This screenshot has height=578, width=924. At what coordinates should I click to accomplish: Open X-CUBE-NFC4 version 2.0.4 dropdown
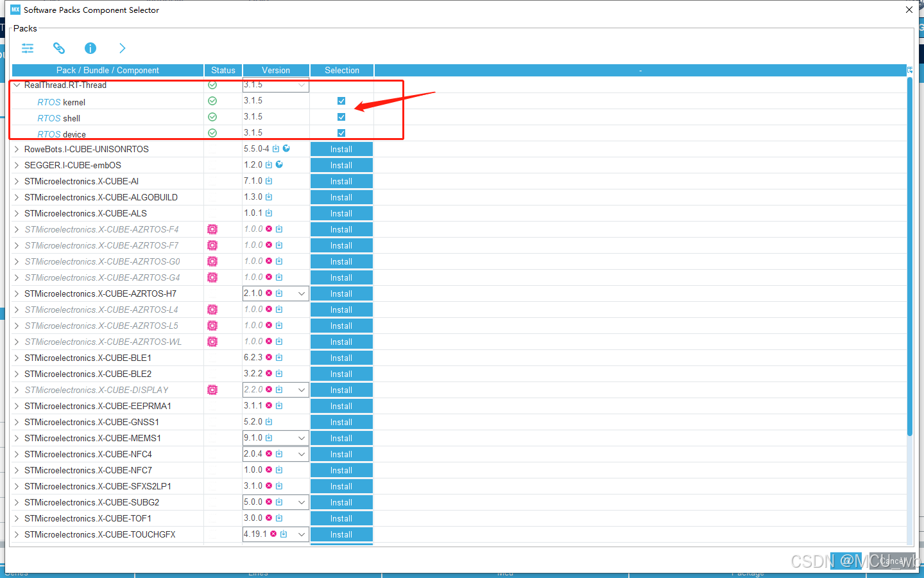click(302, 454)
